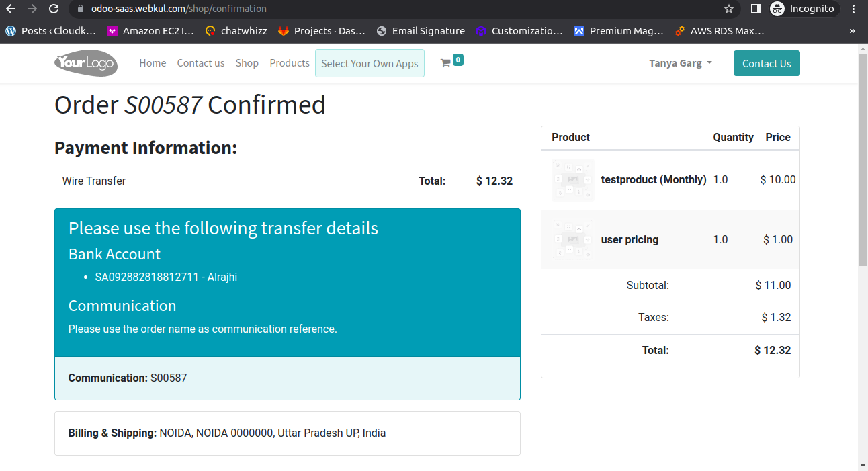Click the testproduct (Monthly) thumbnail image

(x=573, y=180)
